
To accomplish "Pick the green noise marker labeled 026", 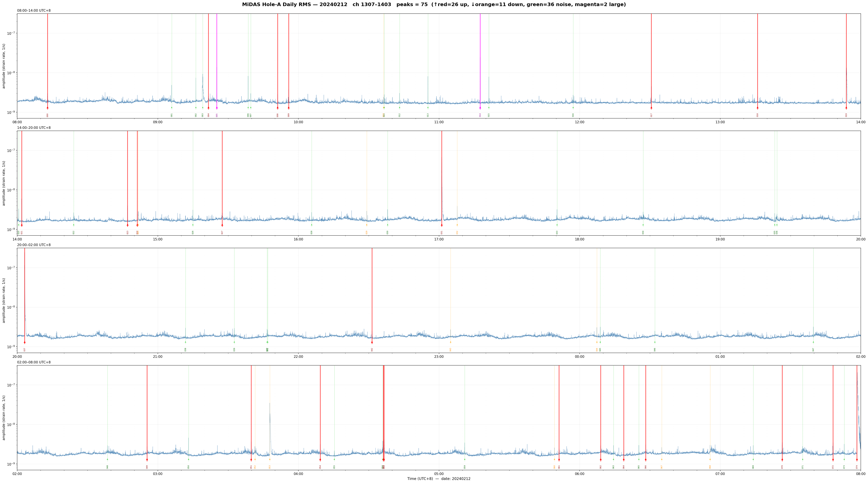I will point(193,225).
